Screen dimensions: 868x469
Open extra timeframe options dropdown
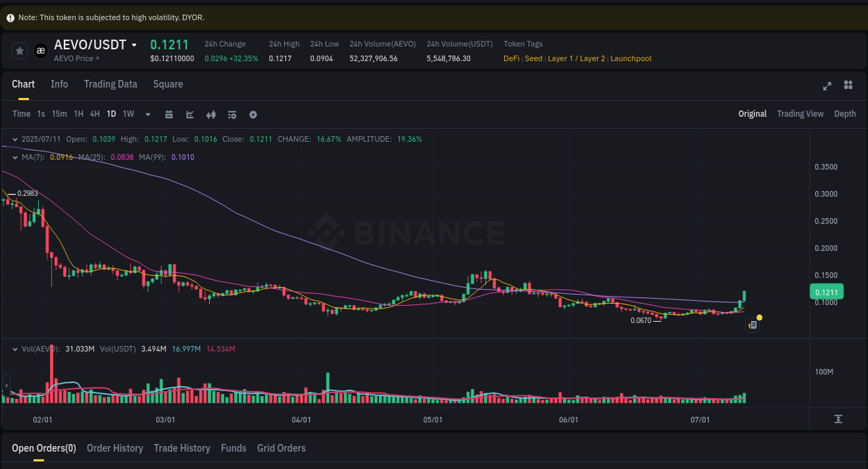(x=147, y=113)
